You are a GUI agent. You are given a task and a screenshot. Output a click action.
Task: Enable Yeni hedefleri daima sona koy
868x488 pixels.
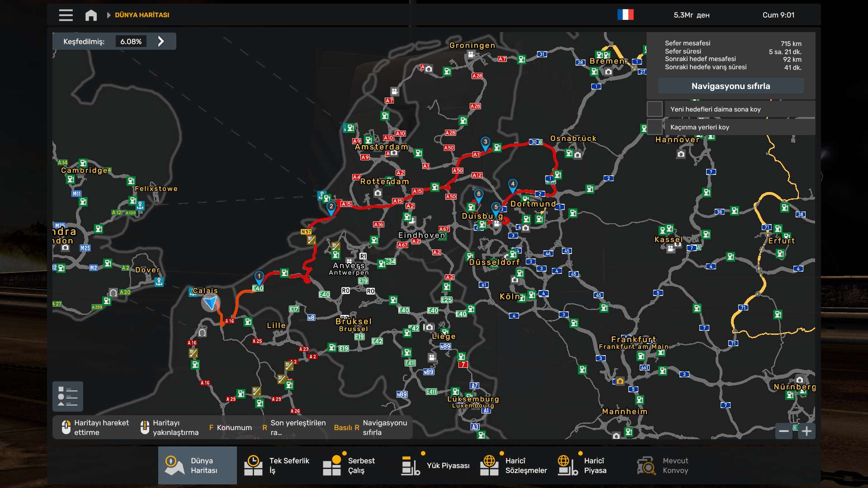coord(655,109)
